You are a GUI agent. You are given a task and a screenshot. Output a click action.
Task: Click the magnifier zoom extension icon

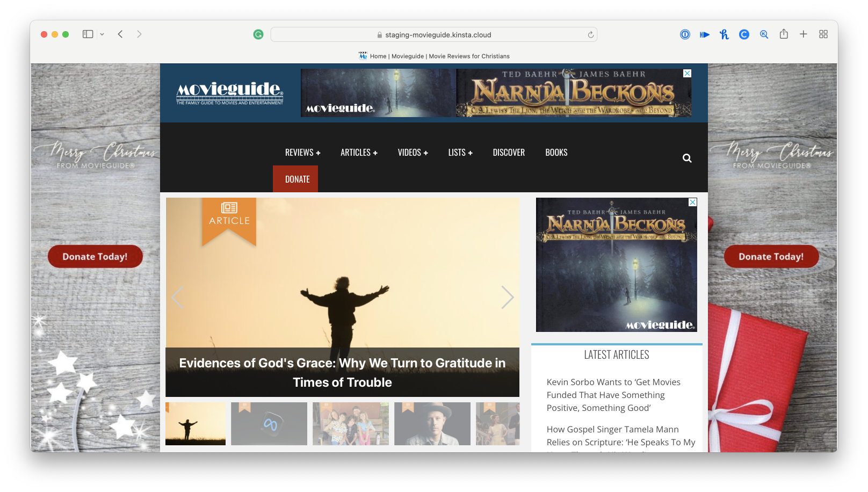(x=764, y=34)
